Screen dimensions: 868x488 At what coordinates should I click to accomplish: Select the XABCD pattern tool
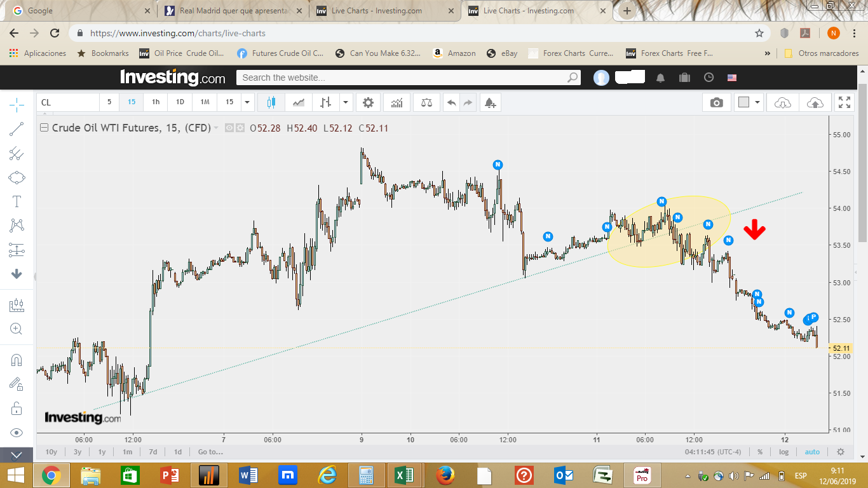click(17, 225)
